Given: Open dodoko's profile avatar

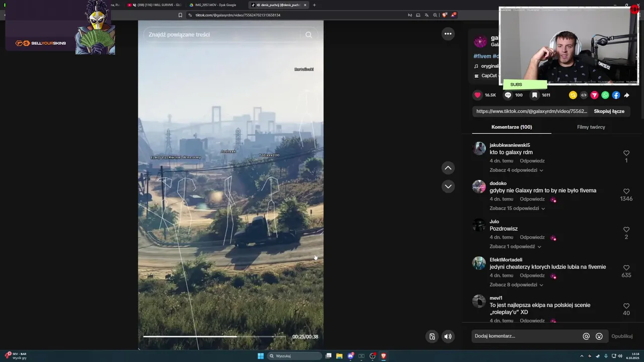Looking at the screenshot, I should pos(479,187).
